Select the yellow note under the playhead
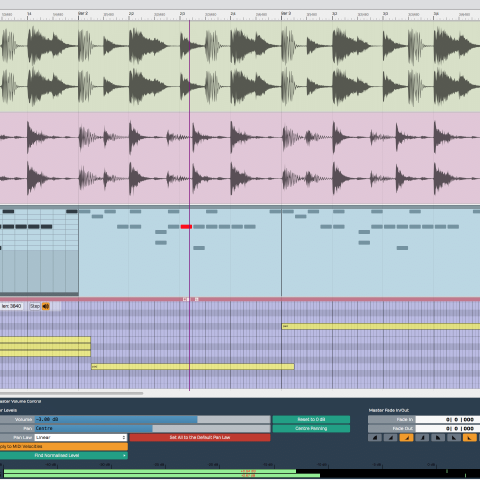 193,367
